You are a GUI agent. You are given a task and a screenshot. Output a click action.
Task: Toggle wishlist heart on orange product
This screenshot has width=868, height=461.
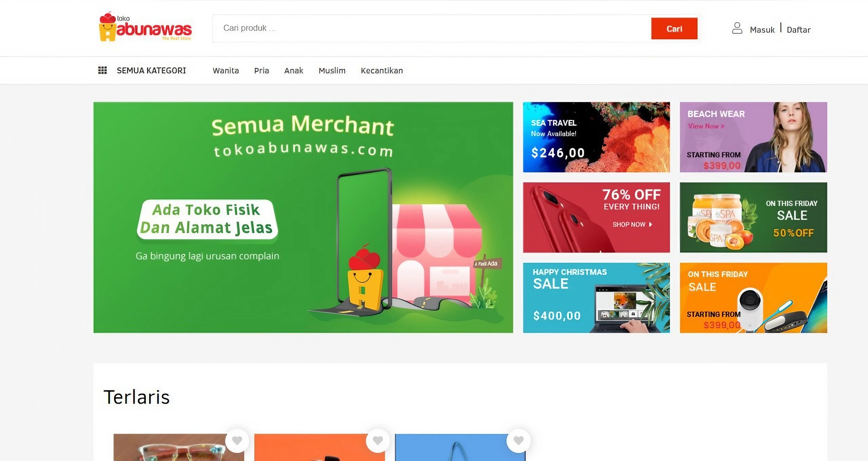pos(378,440)
